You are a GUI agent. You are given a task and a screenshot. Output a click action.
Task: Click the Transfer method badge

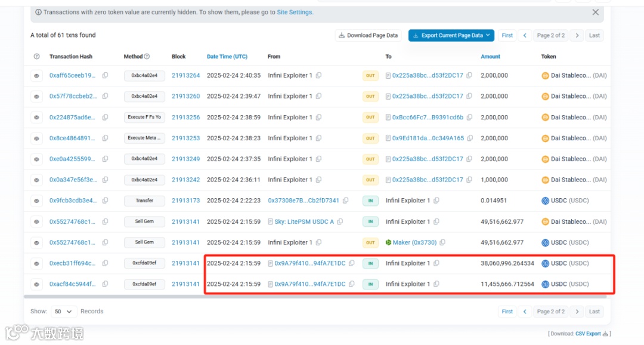(144, 201)
